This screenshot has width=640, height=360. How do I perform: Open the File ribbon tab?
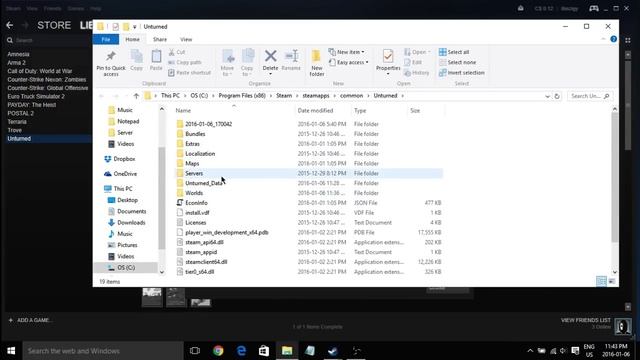[x=106, y=39]
